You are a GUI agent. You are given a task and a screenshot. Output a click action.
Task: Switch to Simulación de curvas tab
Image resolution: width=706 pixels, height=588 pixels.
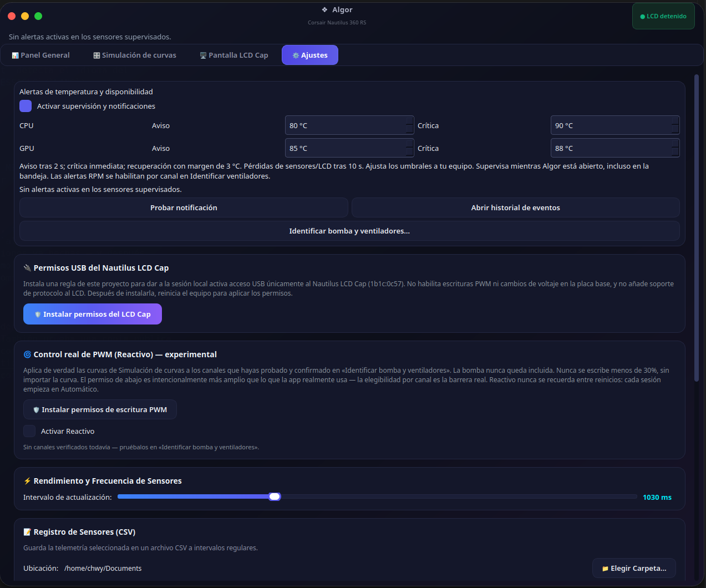pyautogui.click(x=135, y=55)
